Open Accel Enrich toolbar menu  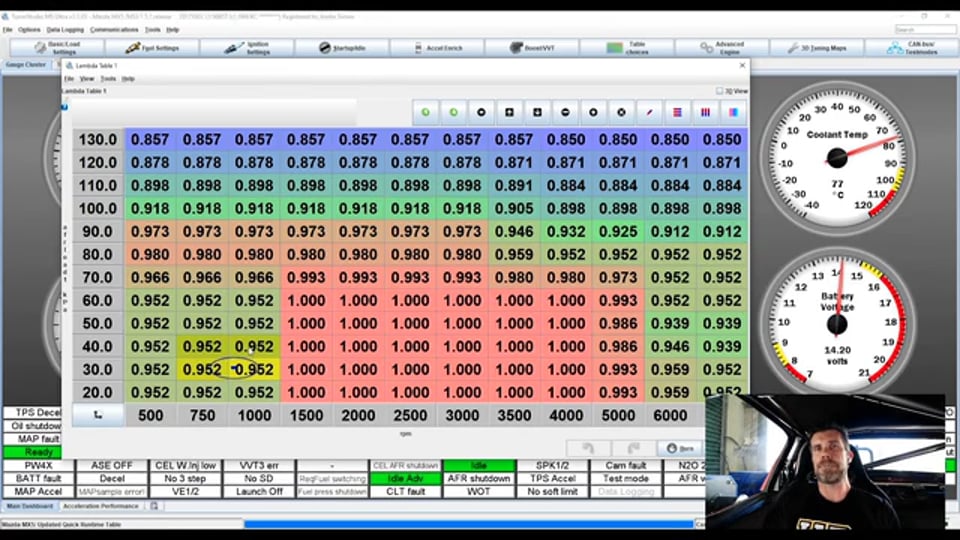[x=437, y=48]
